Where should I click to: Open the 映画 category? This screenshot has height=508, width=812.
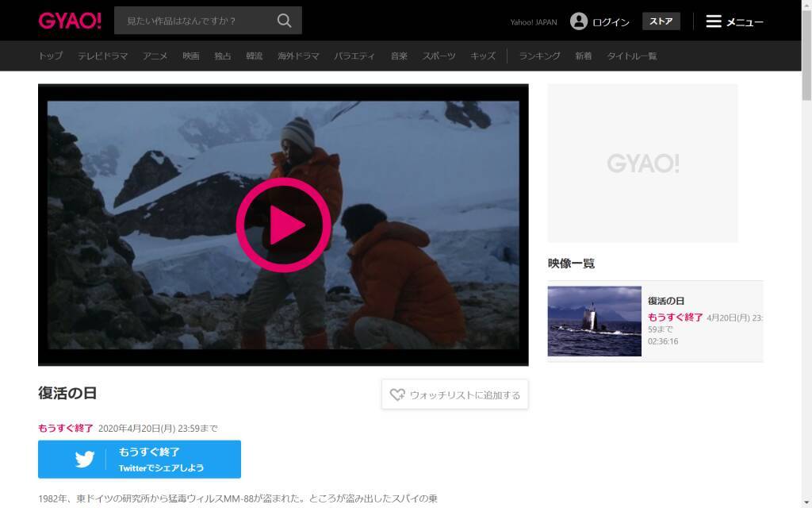[190, 56]
